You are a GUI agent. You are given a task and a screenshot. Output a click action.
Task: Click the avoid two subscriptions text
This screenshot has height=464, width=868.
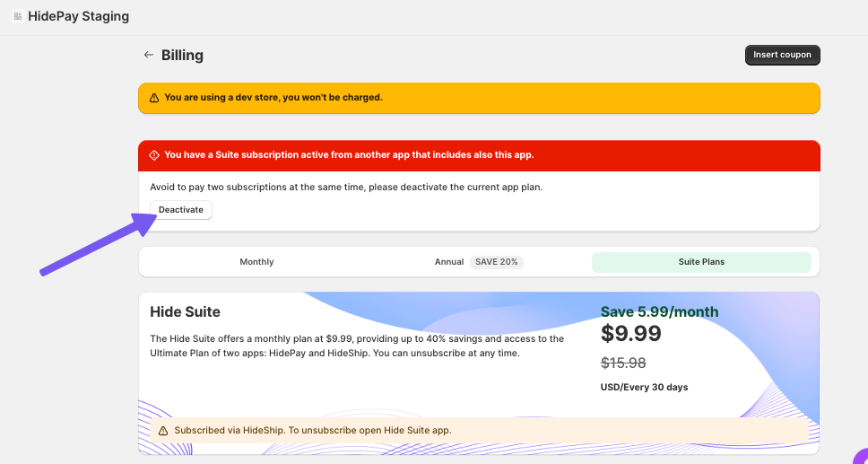[346, 188]
